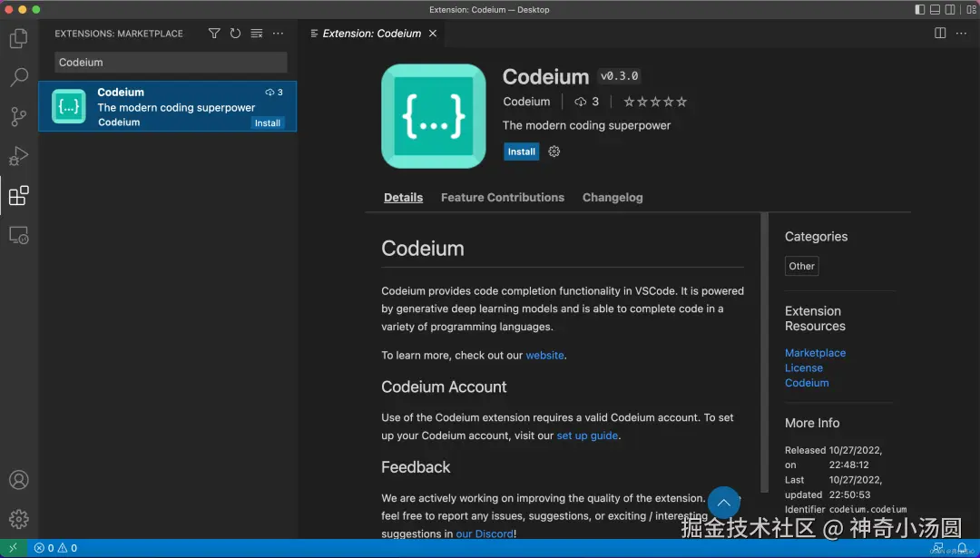Click the large Codeium extension logo
980x558 pixels.
(x=433, y=116)
